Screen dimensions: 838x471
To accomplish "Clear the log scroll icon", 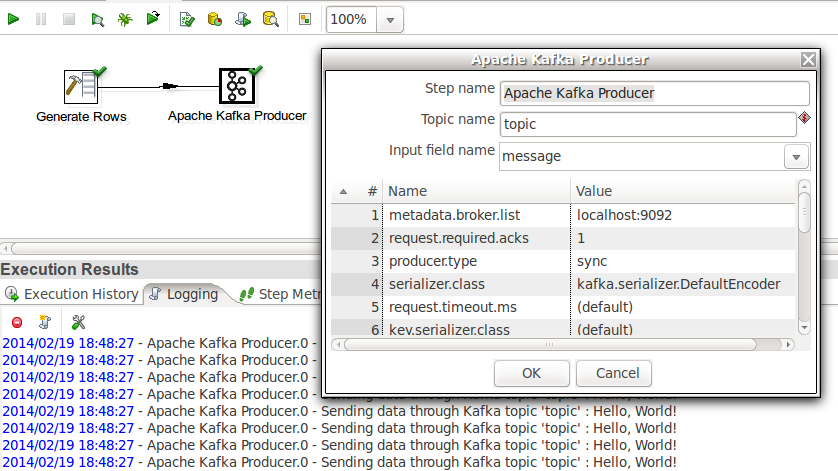I will point(45,322).
